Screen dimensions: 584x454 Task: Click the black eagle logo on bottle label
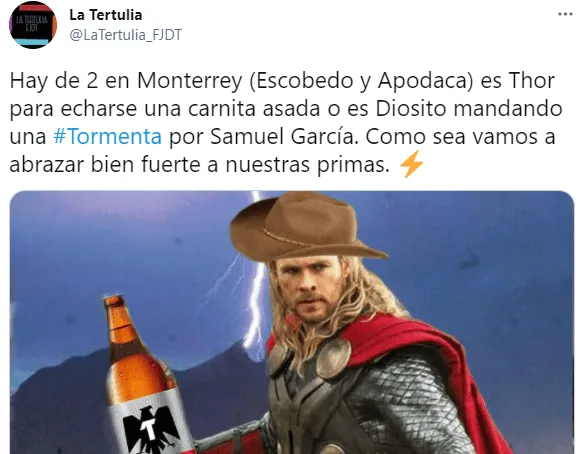click(x=150, y=429)
